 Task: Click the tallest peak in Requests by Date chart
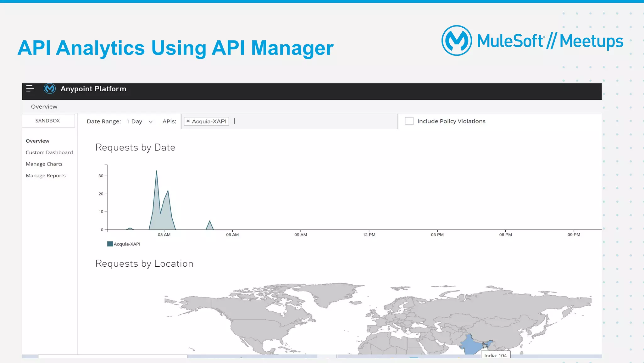click(x=157, y=171)
